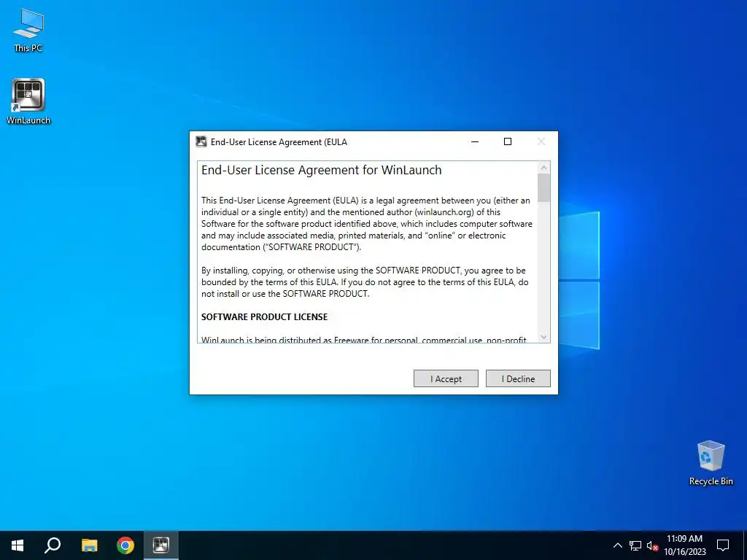
Task: Select WinLaunch taskbar button
Action: pos(161,545)
